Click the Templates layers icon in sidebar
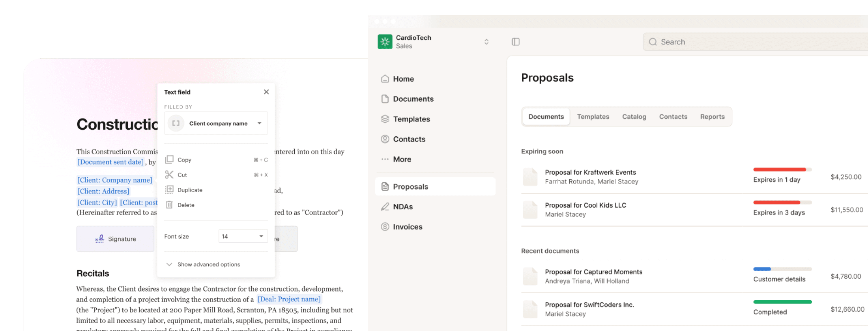868x331 pixels. 385,119
